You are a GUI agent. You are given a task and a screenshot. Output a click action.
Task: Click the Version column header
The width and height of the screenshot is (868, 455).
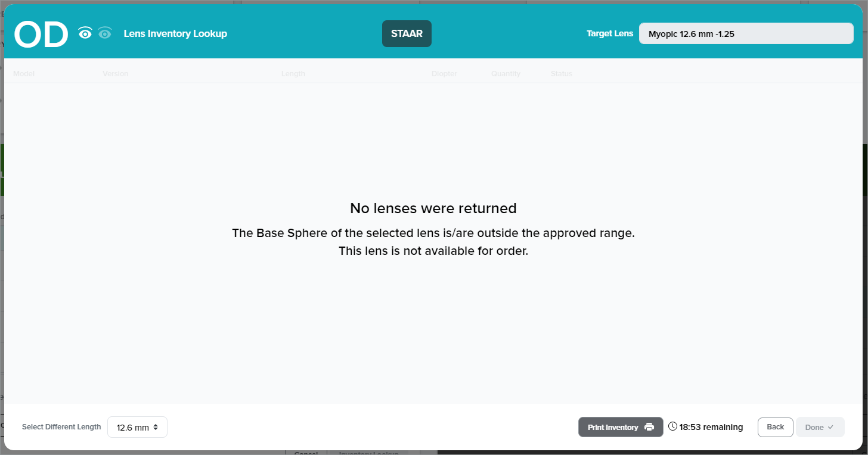[115, 74]
